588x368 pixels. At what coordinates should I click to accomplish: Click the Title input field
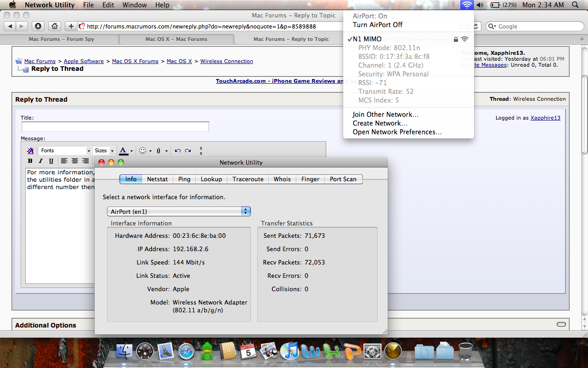coord(115,126)
